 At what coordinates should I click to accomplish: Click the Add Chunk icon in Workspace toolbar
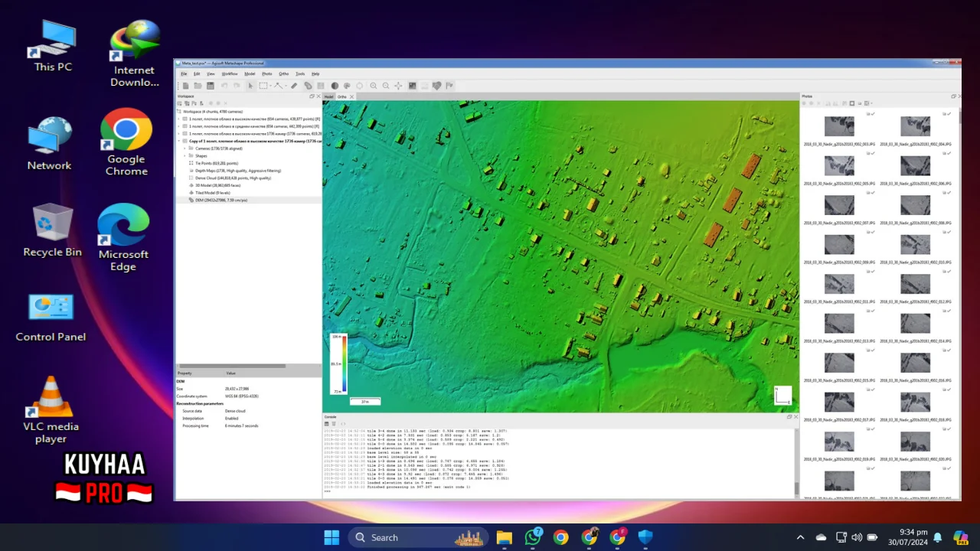(x=179, y=103)
